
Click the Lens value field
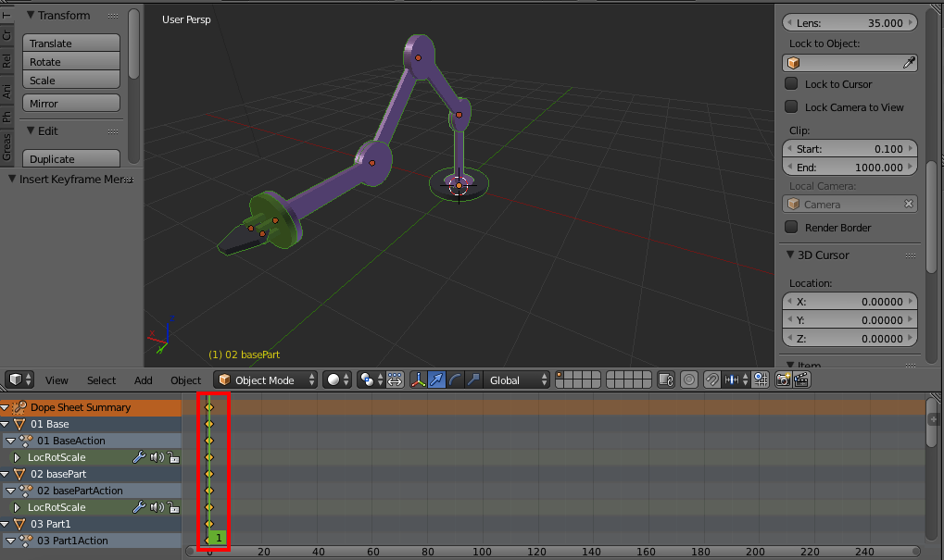point(850,23)
